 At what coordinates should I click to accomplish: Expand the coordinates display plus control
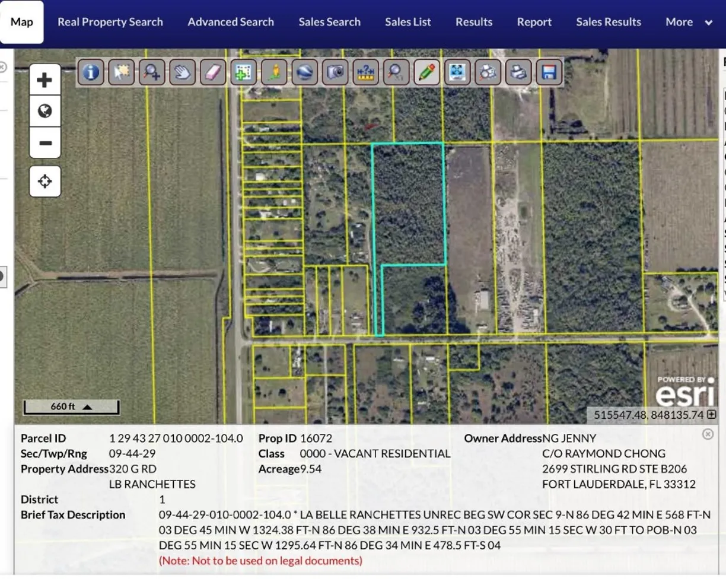click(714, 415)
